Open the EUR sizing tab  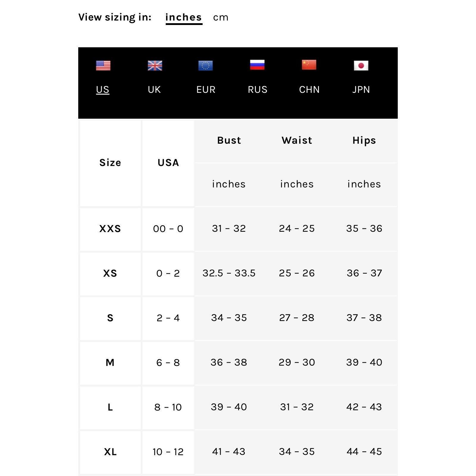pos(206,90)
